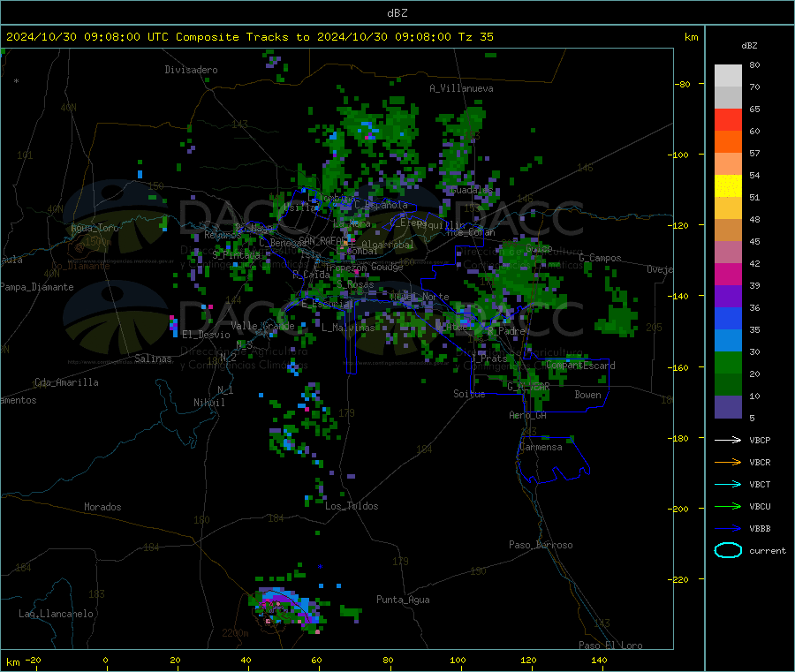Click the 'A_Villanueva' map label
Screen dimensions: 795x672
[x=461, y=88]
